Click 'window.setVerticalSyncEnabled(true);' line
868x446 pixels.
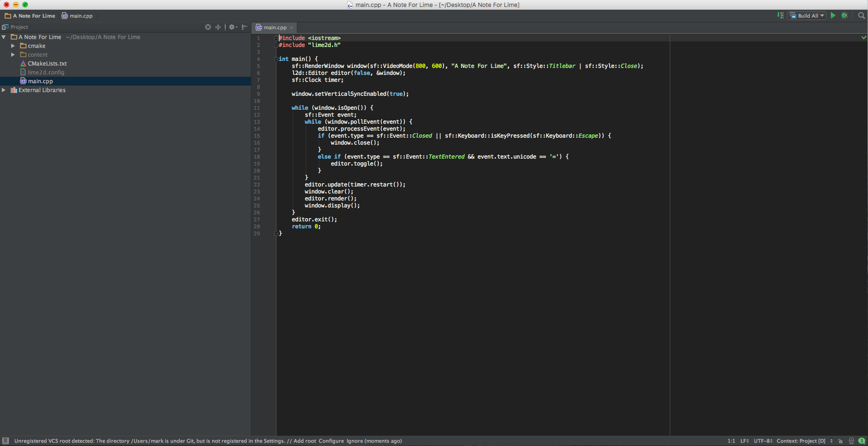350,94
